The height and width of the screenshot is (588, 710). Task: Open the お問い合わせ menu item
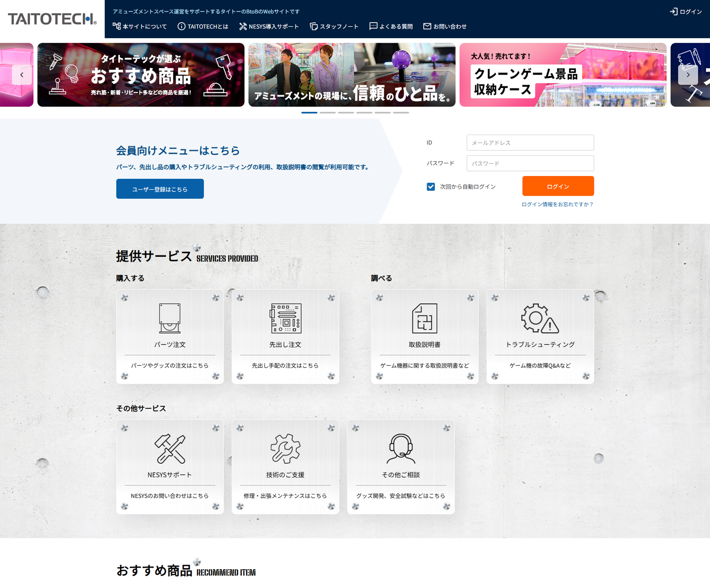pyautogui.click(x=445, y=26)
